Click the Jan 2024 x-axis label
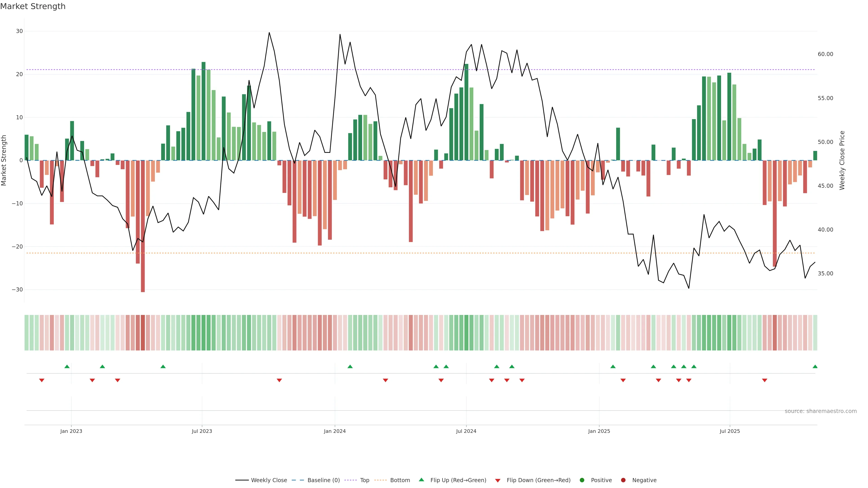 335,431
